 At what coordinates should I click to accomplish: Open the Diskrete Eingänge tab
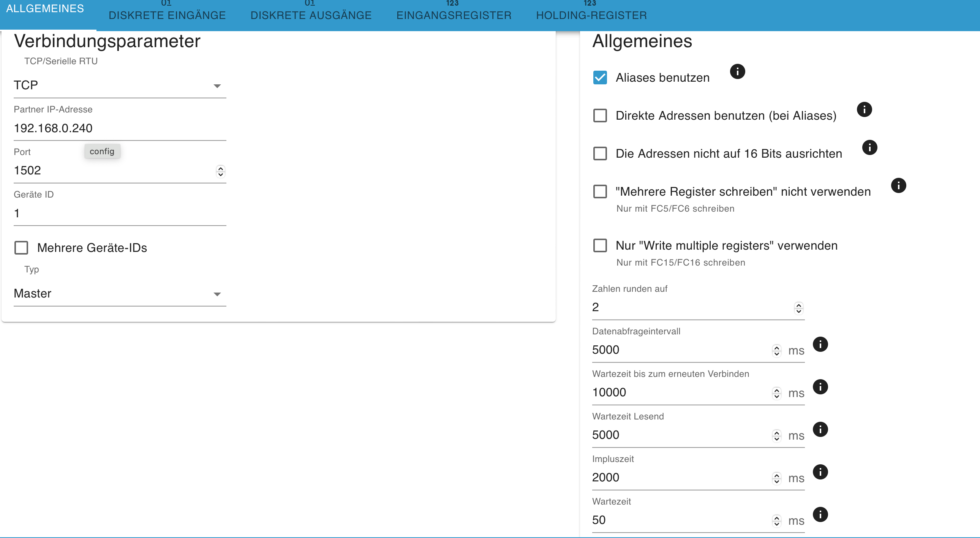click(167, 15)
